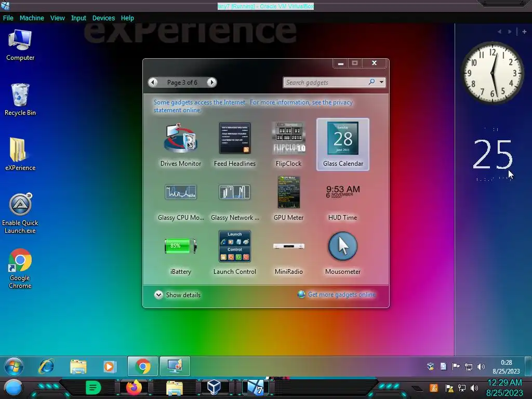Click the Search gadgets field
532x399 pixels.
click(326, 82)
